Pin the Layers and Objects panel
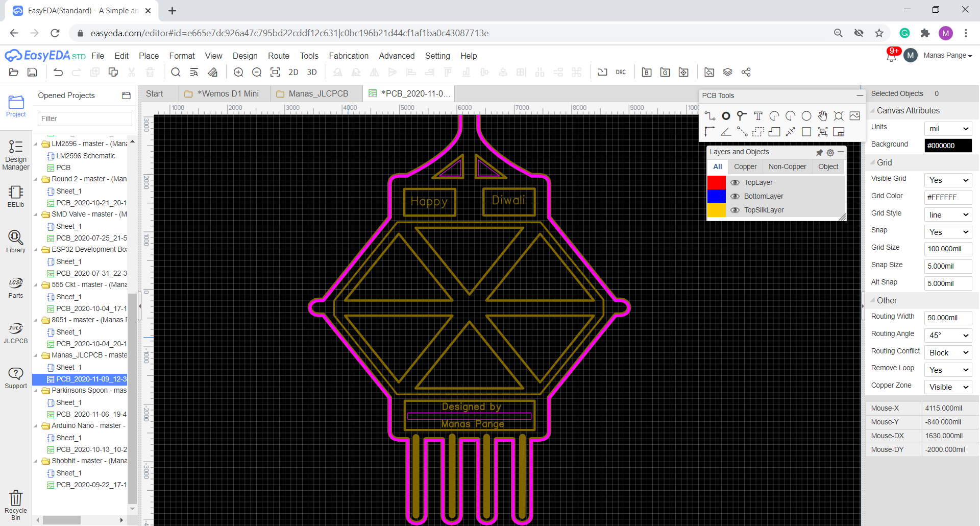This screenshot has width=980, height=526. coord(819,152)
